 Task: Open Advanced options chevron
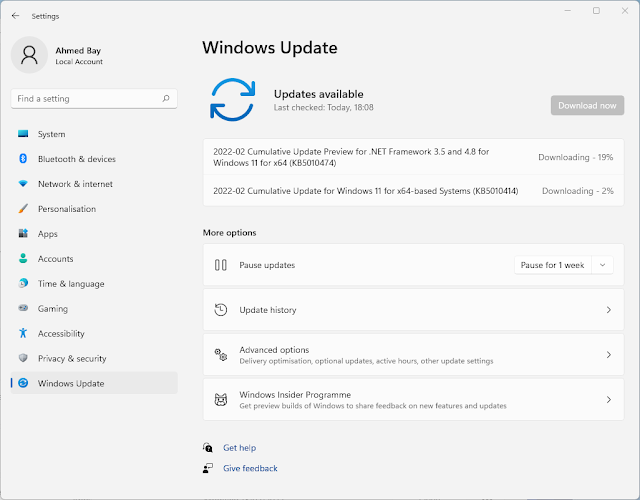609,355
